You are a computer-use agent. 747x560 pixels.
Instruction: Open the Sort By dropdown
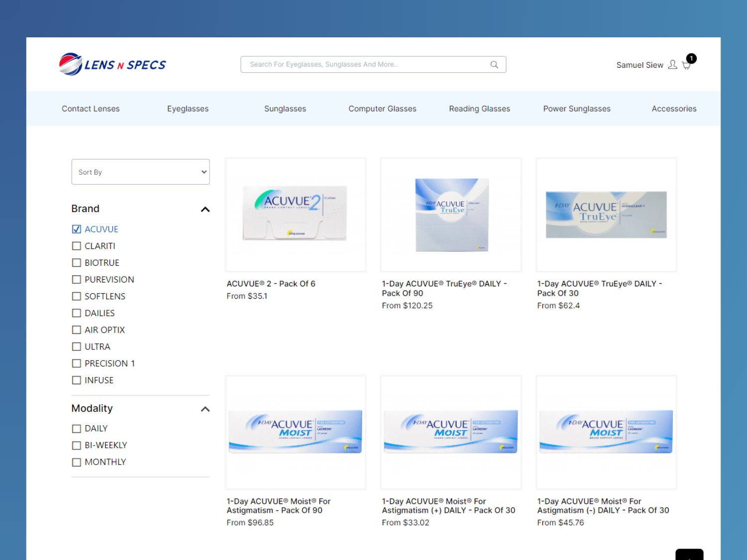(x=140, y=172)
